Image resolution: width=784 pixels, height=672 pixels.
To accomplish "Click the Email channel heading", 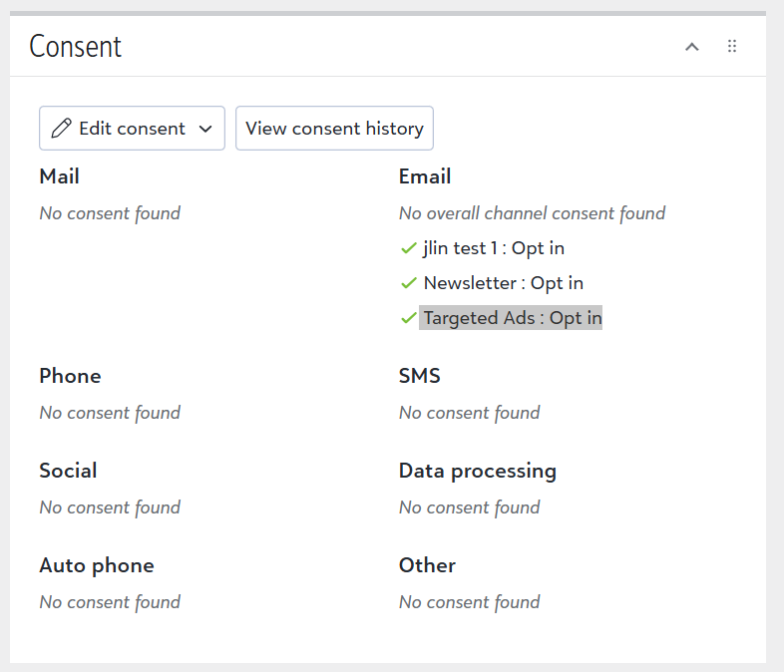I will tap(425, 176).
